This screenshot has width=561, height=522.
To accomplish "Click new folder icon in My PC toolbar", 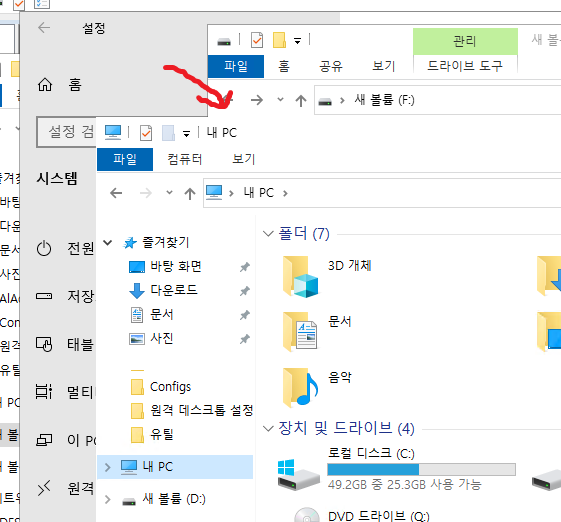I will click(168, 133).
